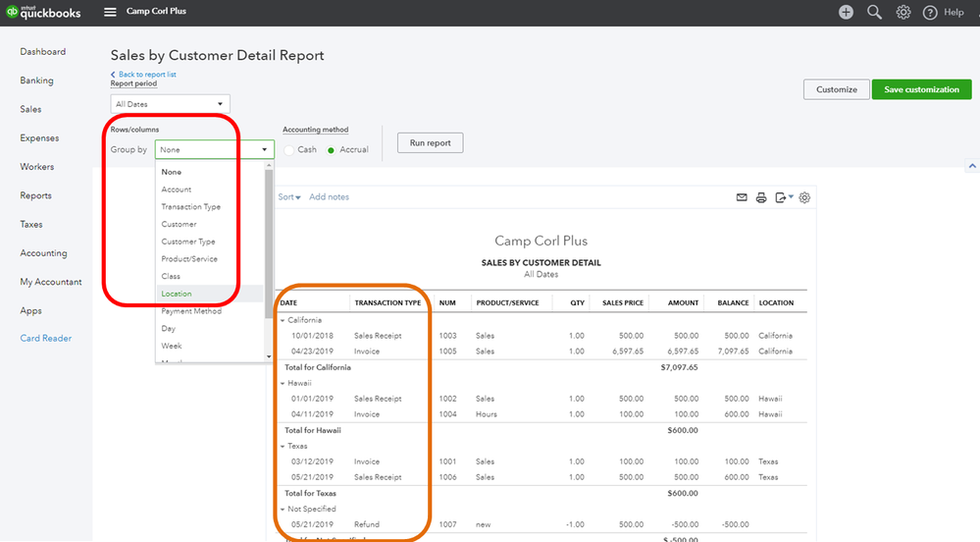
Task: Click the QuickBooks logo
Action: [x=44, y=12]
